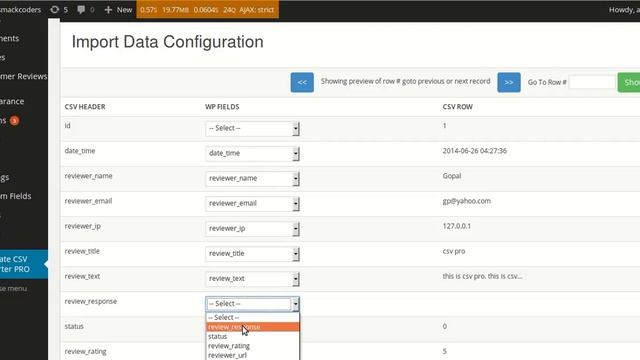Click the WP FIELDS column heading
Viewport: 640px width, 360px height.
point(222,107)
